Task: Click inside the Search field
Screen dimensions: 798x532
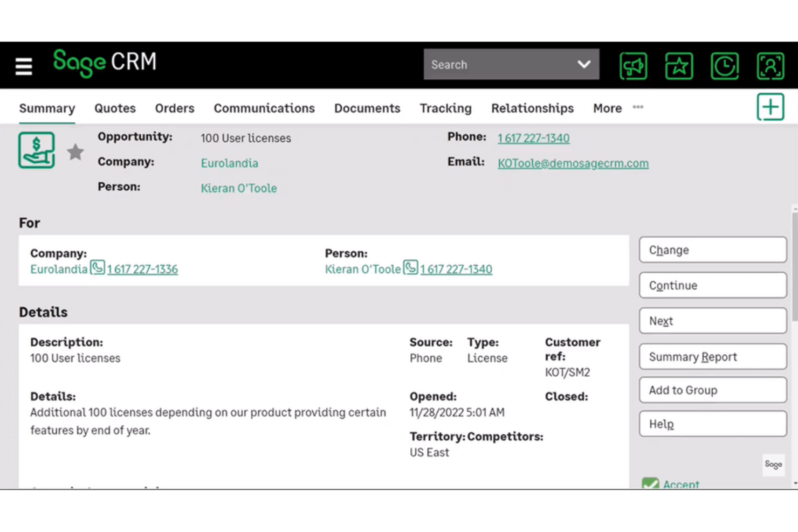Action: click(x=485, y=64)
